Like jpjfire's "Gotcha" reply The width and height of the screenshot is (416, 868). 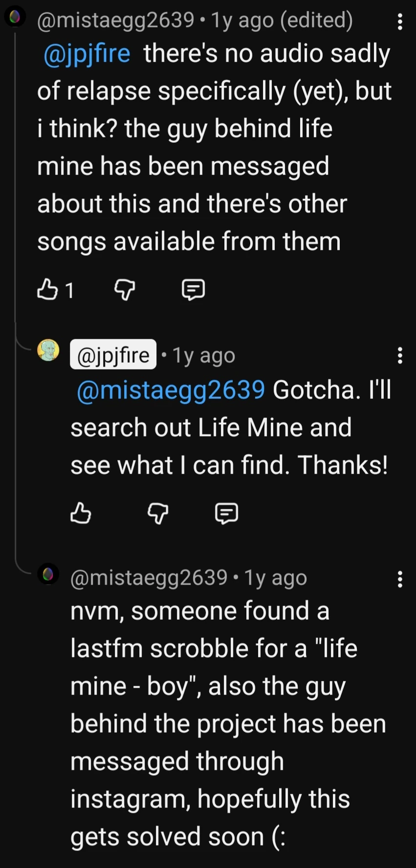click(x=81, y=513)
